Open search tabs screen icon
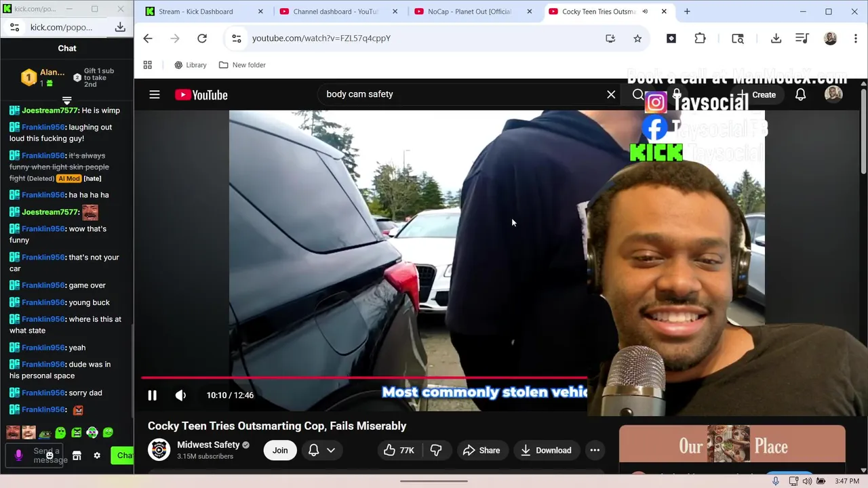 [738, 39]
